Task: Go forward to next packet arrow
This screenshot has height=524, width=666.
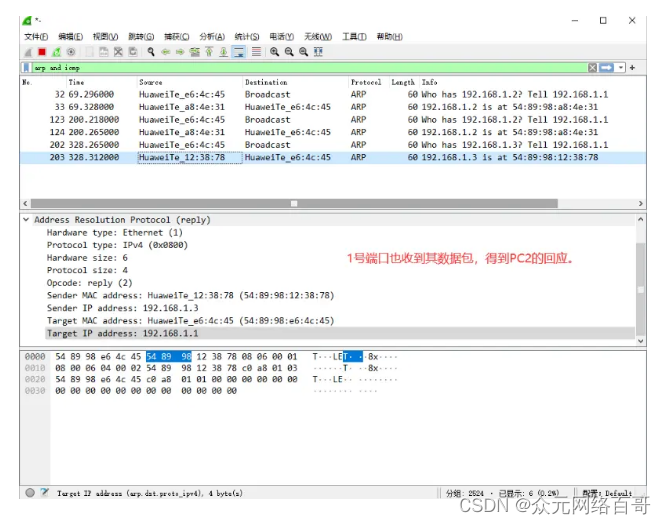Action: click(x=180, y=52)
